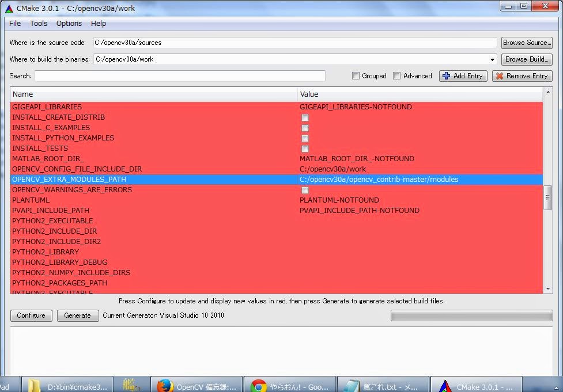Check the INSTALL_TESTS option

point(305,149)
